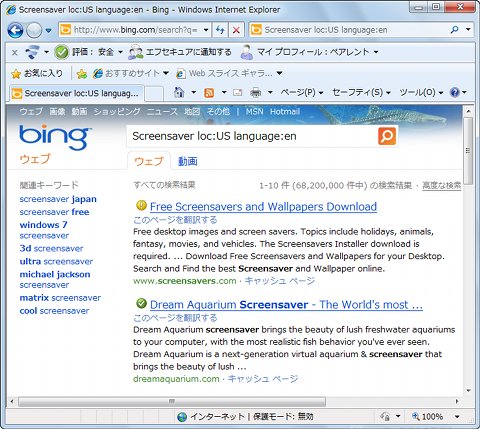Image resolution: width=480 pixels, height=429 pixels.
Task: Click the Home page icon
Action: tap(179, 92)
